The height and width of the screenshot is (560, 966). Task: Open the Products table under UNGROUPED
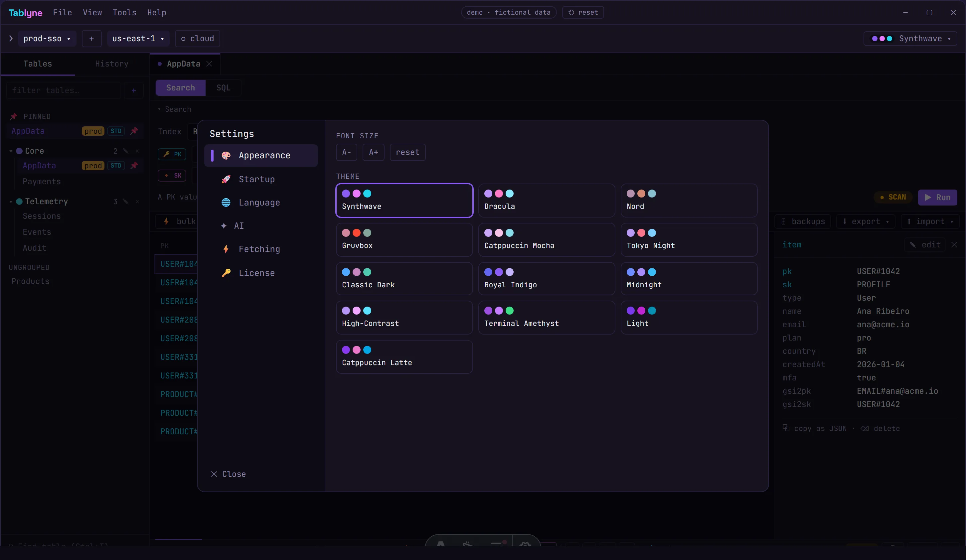pos(30,281)
